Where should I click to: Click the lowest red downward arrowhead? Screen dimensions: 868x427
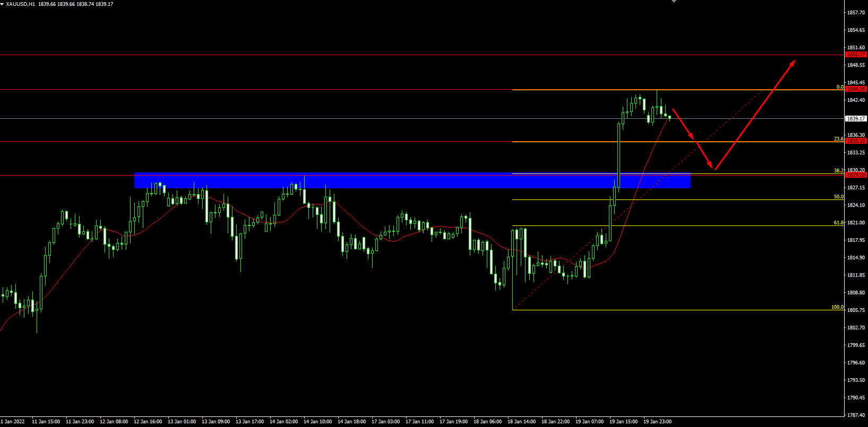713,167
